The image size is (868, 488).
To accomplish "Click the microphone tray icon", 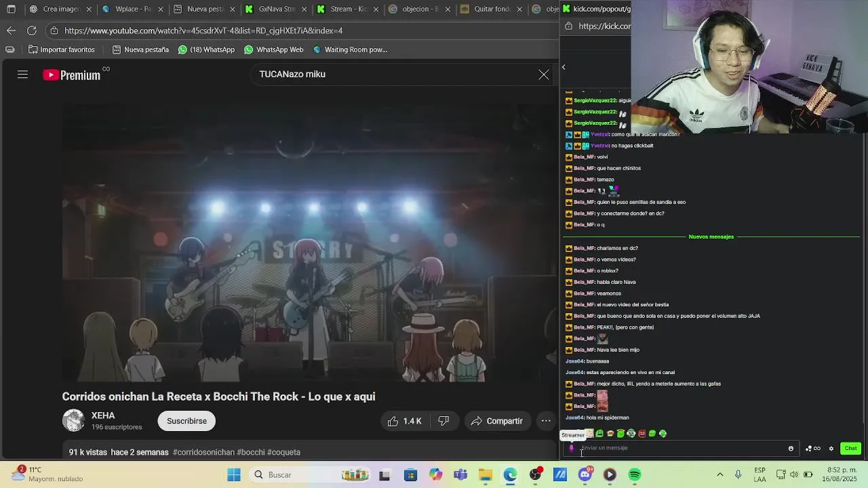I will pos(738,475).
